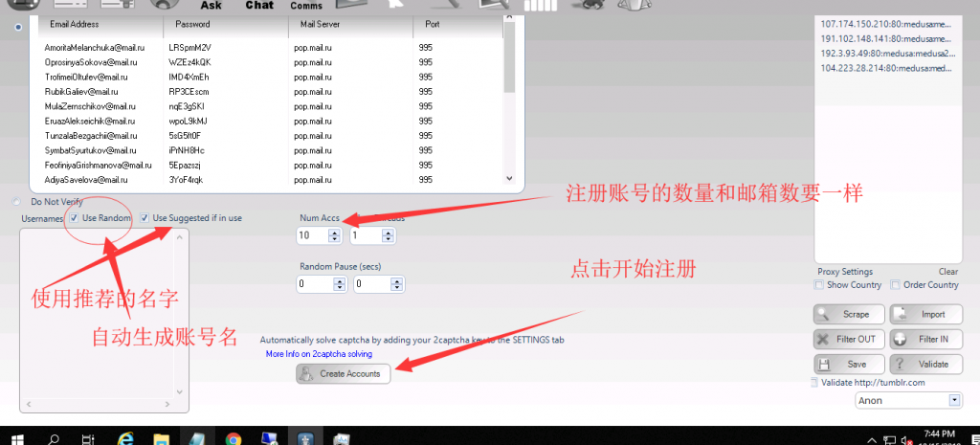Viewport: 980px width, 445px height.
Task: Show hidden system tray icons
Action: tap(873, 440)
